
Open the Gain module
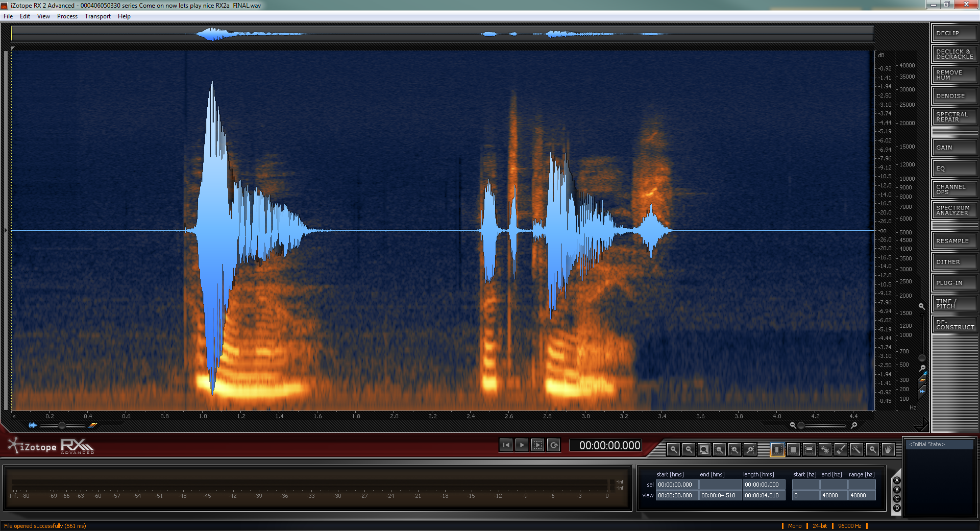pyautogui.click(x=954, y=148)
